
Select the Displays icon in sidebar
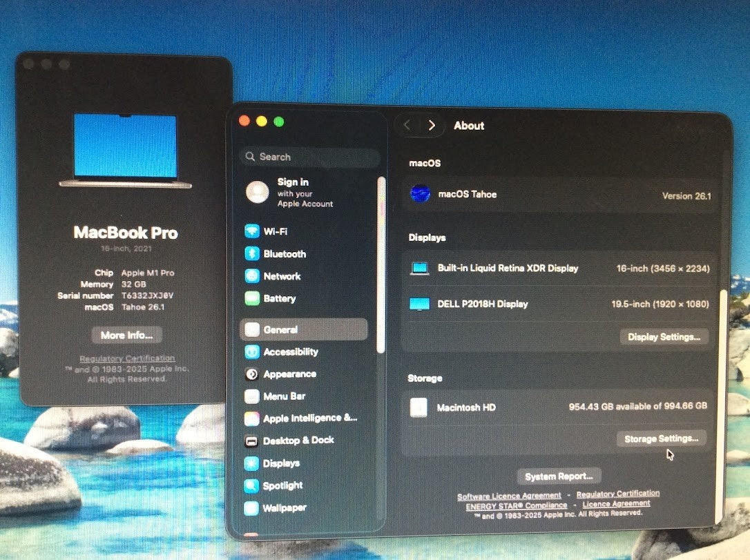(x=251, y=463)
